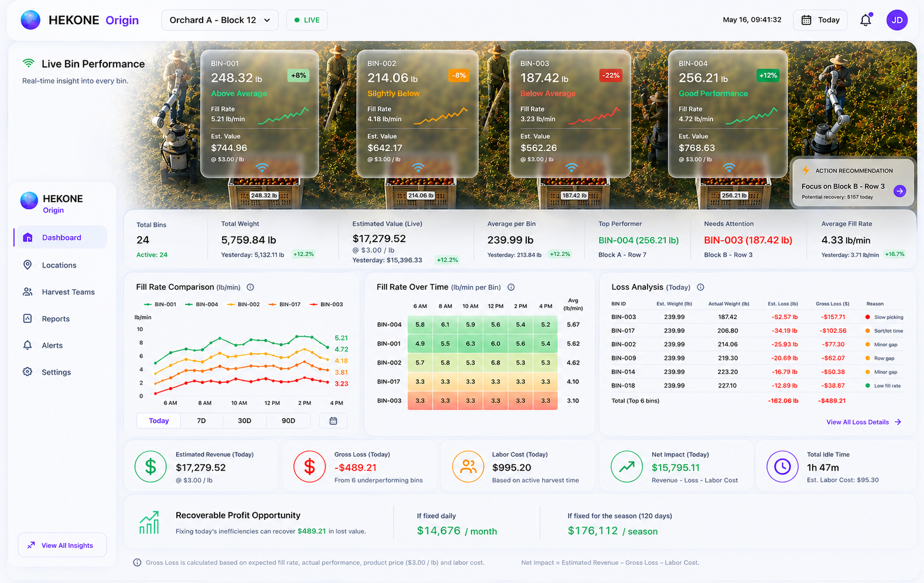The height and width of the screenshot is (583, 924).
Task: Select the 7D range tab
Action: (x=201, y=421)
